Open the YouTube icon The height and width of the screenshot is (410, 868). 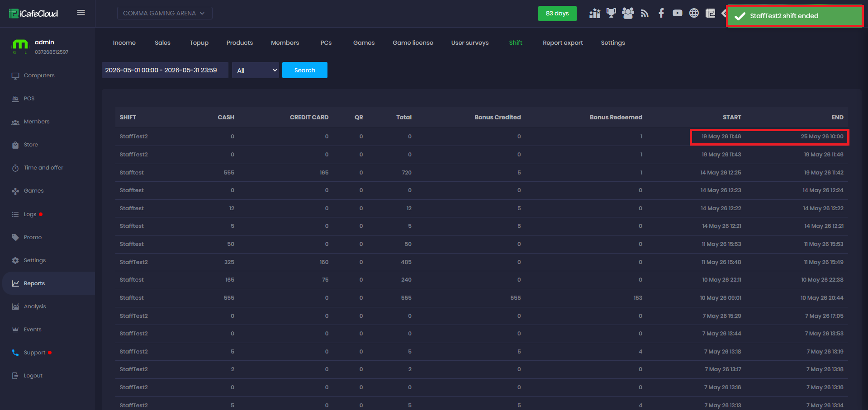[677, 13]
